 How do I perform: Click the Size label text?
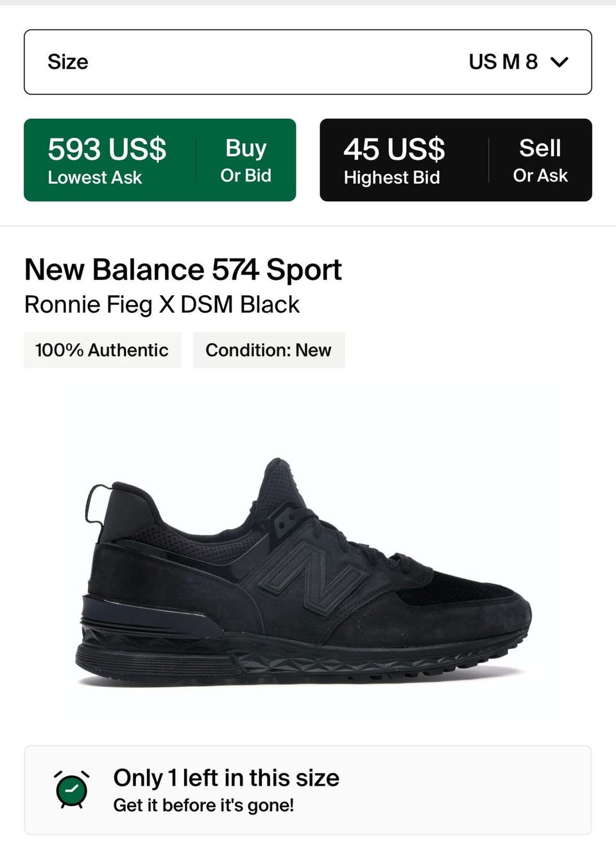tap(68, 62)
